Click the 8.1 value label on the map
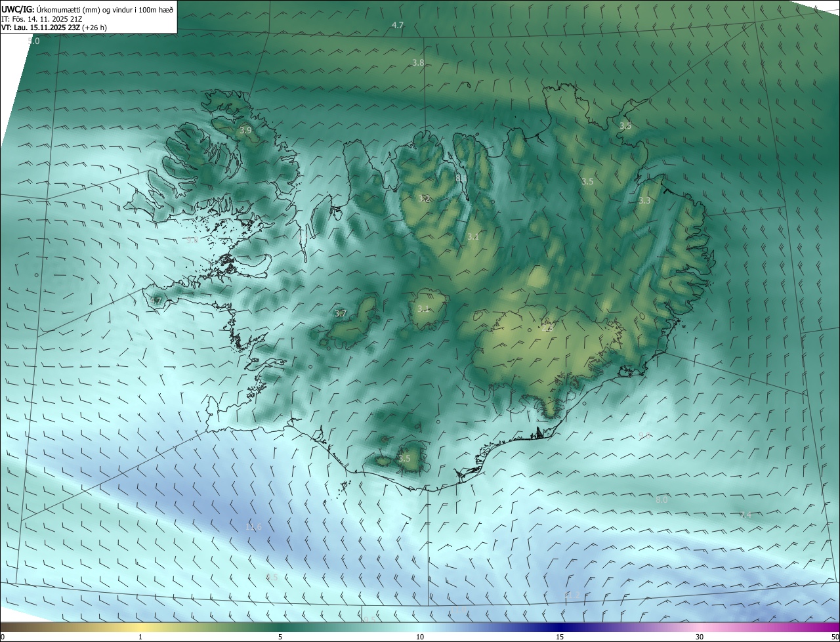The image size is (840, 642). point(461,177)
